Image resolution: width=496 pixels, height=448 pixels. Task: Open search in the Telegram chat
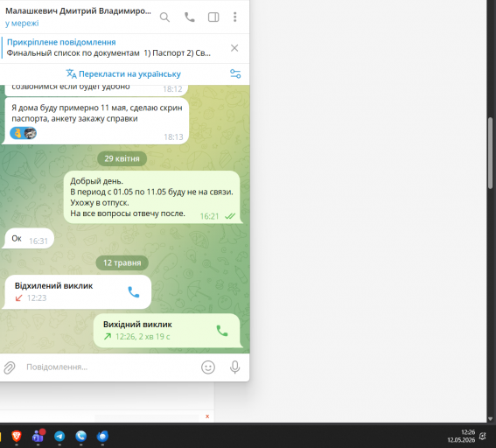164,17
